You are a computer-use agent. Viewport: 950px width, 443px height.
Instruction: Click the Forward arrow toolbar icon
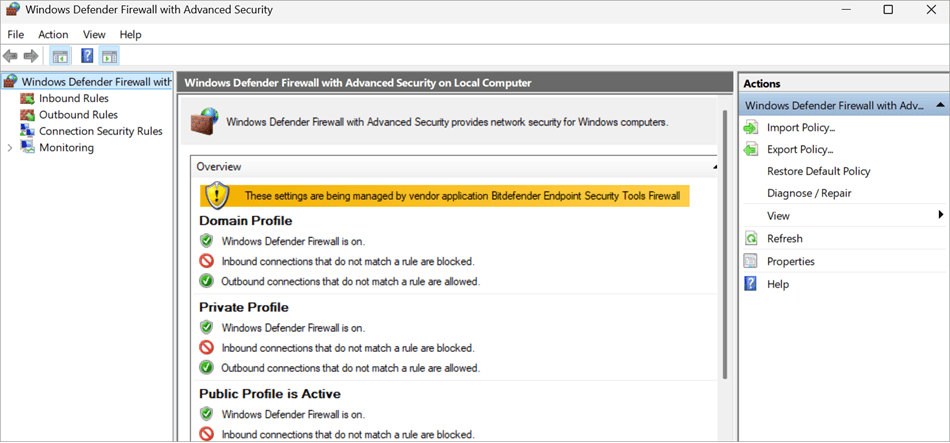[x=31, y=57]
